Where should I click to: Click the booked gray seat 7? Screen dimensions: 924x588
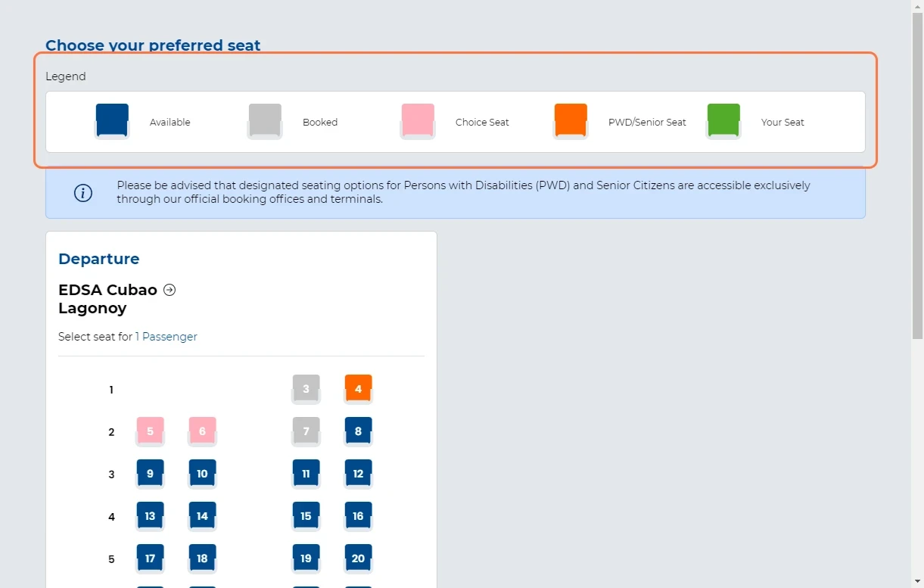306,431
